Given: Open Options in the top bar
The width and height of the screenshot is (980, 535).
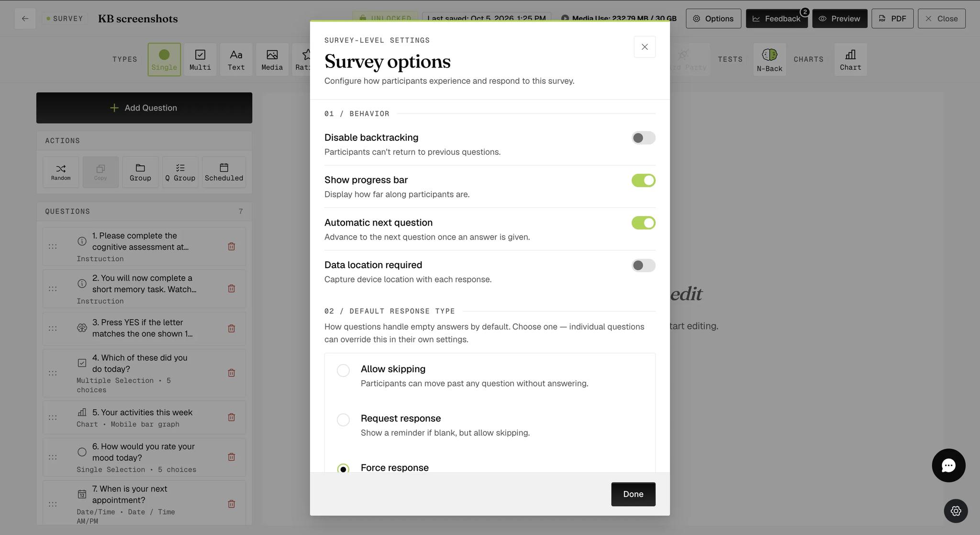Looking at the screenshot, I should pos(713,19).
